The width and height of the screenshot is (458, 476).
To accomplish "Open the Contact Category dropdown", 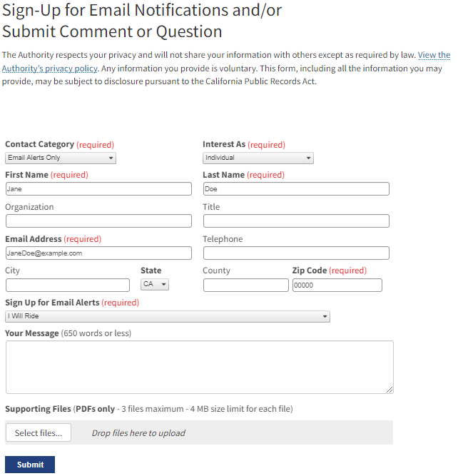I will 60,158.
